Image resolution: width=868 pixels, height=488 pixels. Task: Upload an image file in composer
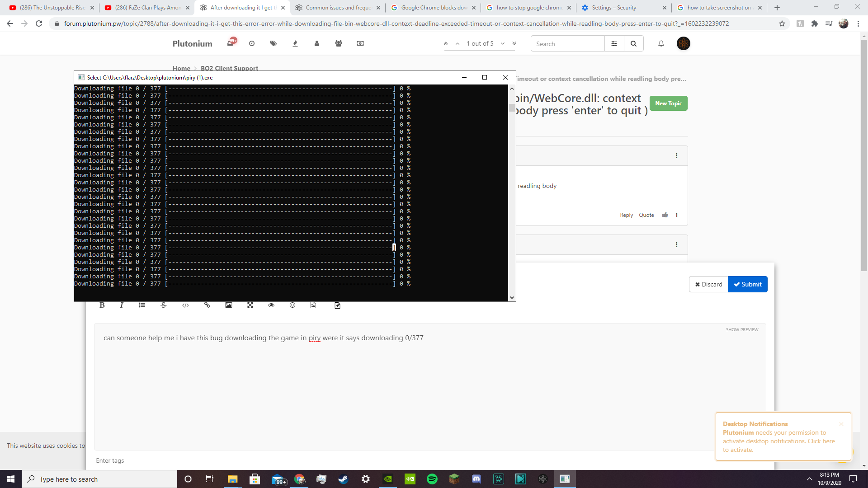click(x=313, y=305)
